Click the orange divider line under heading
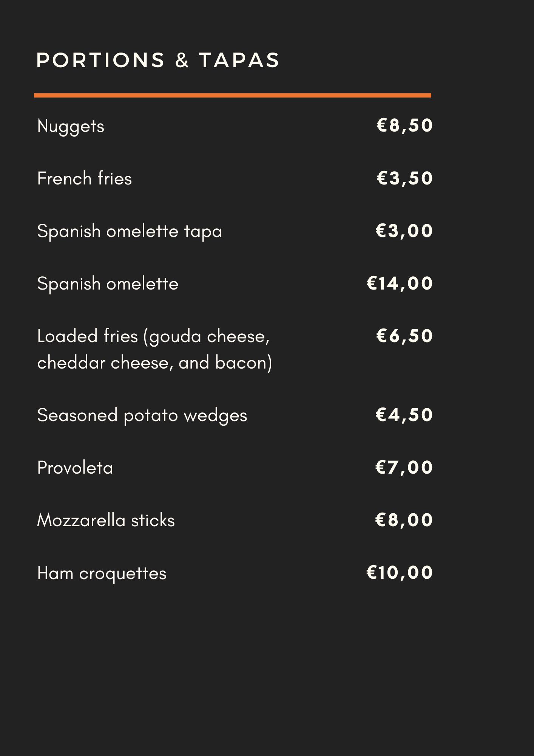The width and height of the screenshot is (534, 756). [233, 95]
